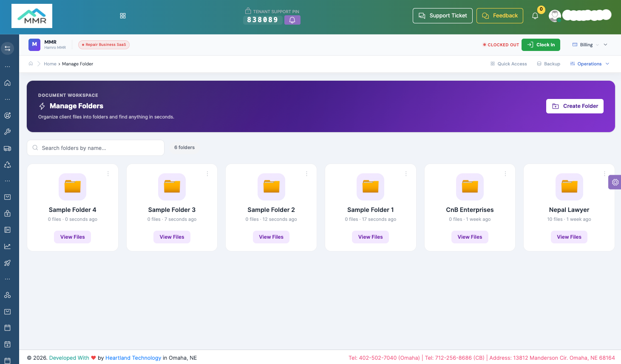Open the calendar-plus icon in sidebar
This screenshot has width=621, height=364.
[7, 344]
